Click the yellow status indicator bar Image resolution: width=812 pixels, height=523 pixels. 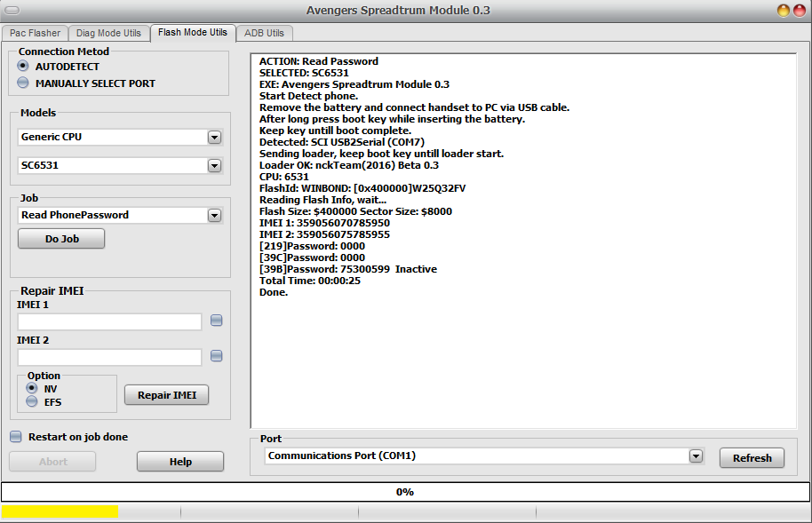click(60, 511)
